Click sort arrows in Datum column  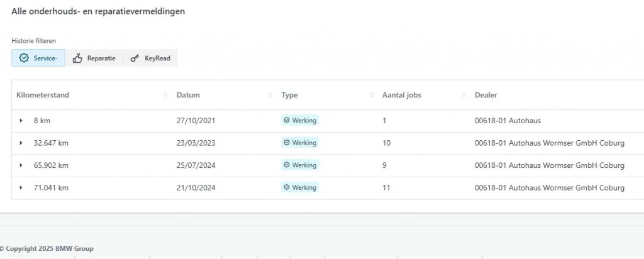pos(270,95)
